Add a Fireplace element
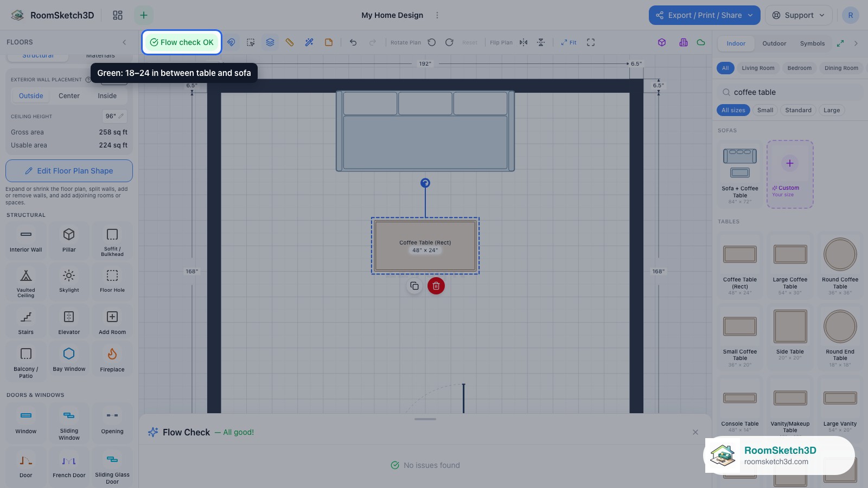868x488 pixels. (112, 360)
